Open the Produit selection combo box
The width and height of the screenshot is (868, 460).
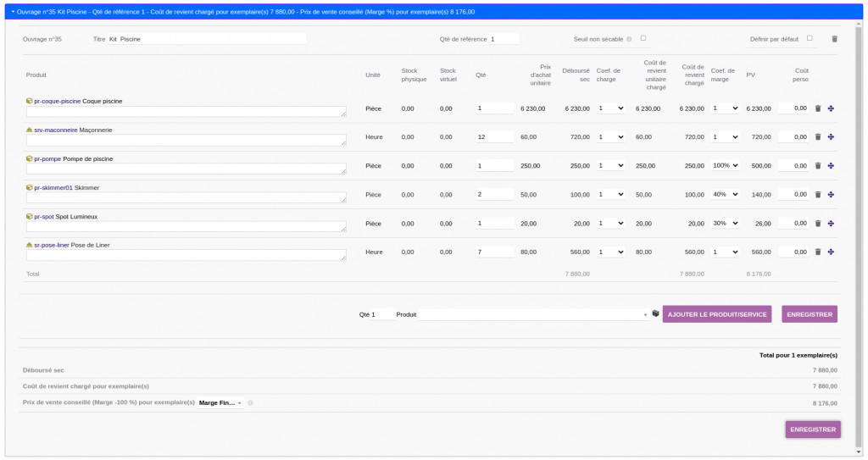tap(534, 314)
